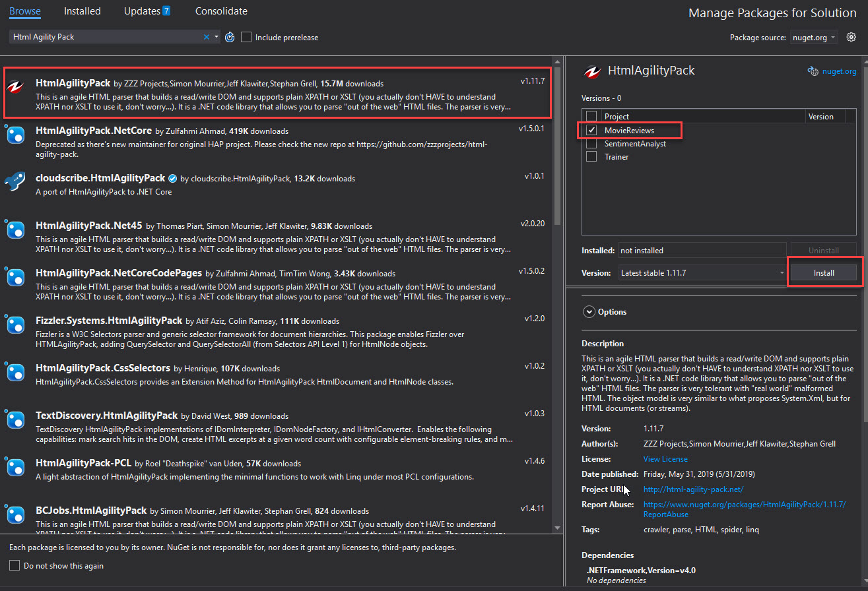Viewport: 868px width, 591px height.
Task: Click the v2.0.20 version label
Action: pyautogui.click(x=531, y=224)
